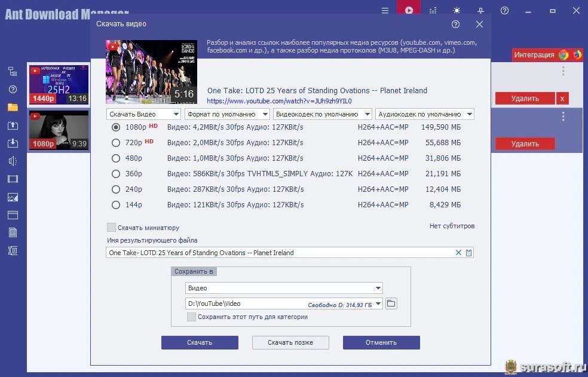Open the 'Видеокодек по умолчанию' dropdown
The height and width of the screenshot is (377, 588).
(323, 114)
